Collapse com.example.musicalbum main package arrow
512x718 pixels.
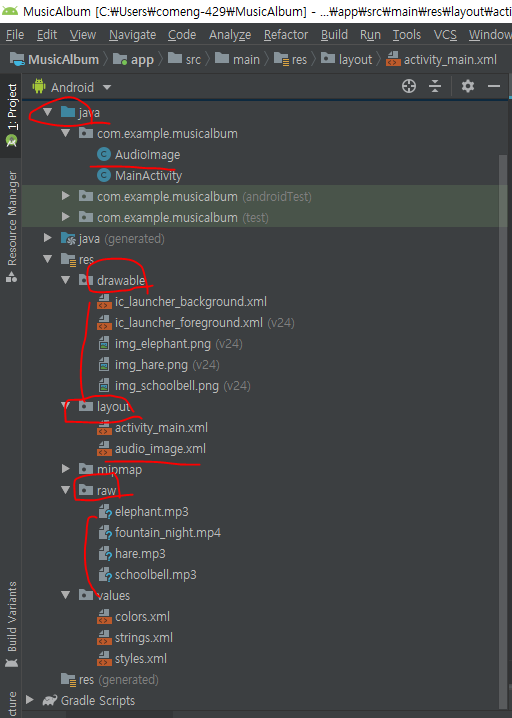(66, 133)
